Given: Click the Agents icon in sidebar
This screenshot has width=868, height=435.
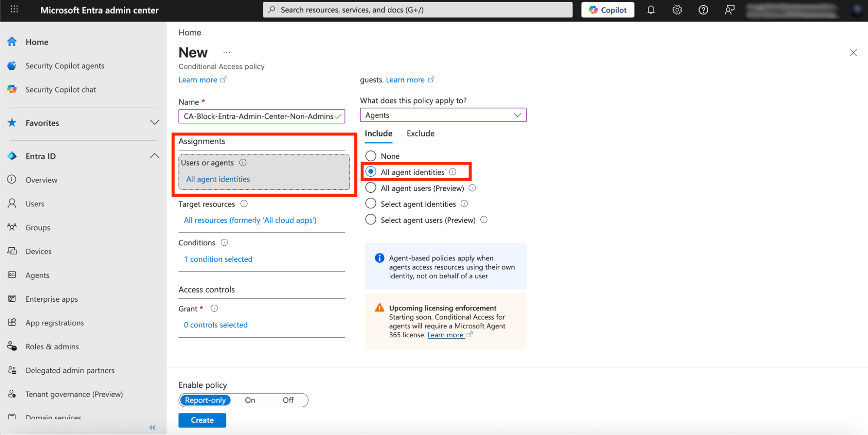Looking at the screenshot, I should pos(12,275).
